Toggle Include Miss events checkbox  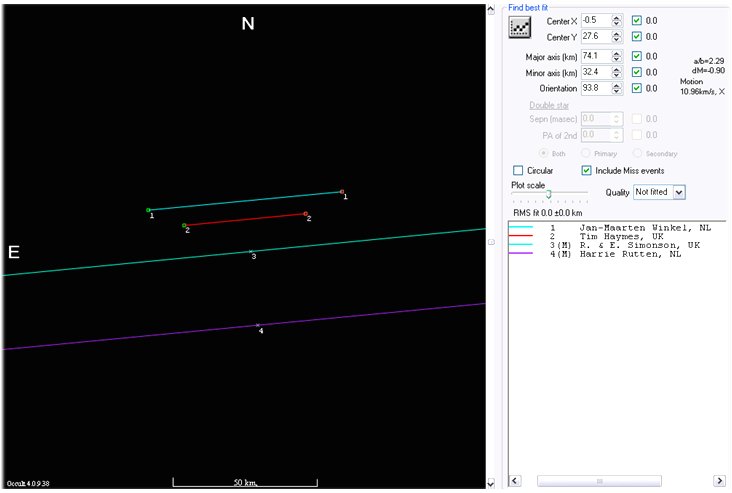click(x=587, y=171)
